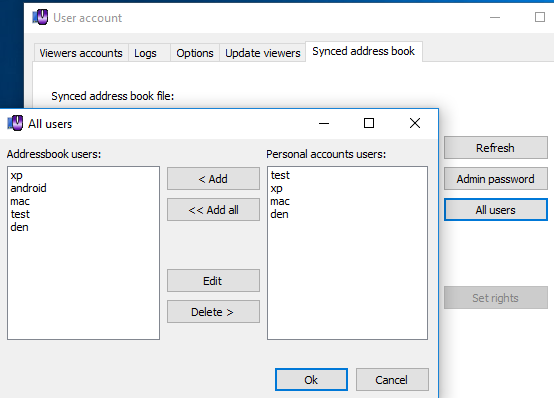Click the < Add button
The width and height of the screenshot is (554, 398).
[213, 179]
